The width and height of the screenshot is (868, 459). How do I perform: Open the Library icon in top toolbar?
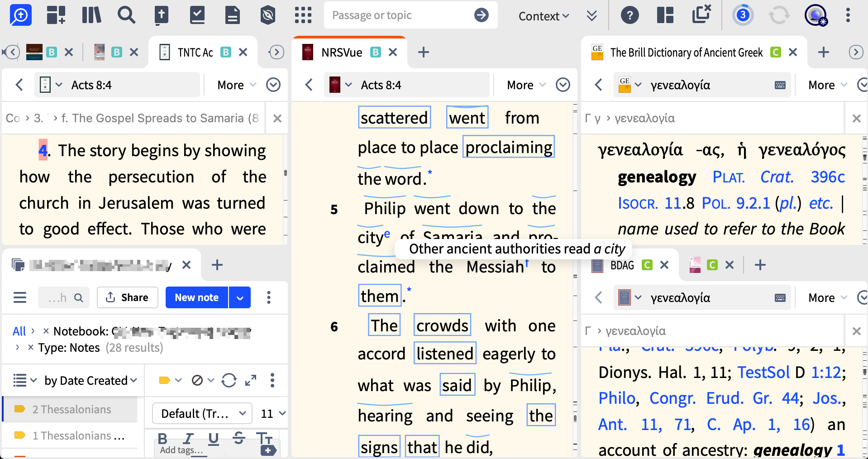[x=91, y=15]
